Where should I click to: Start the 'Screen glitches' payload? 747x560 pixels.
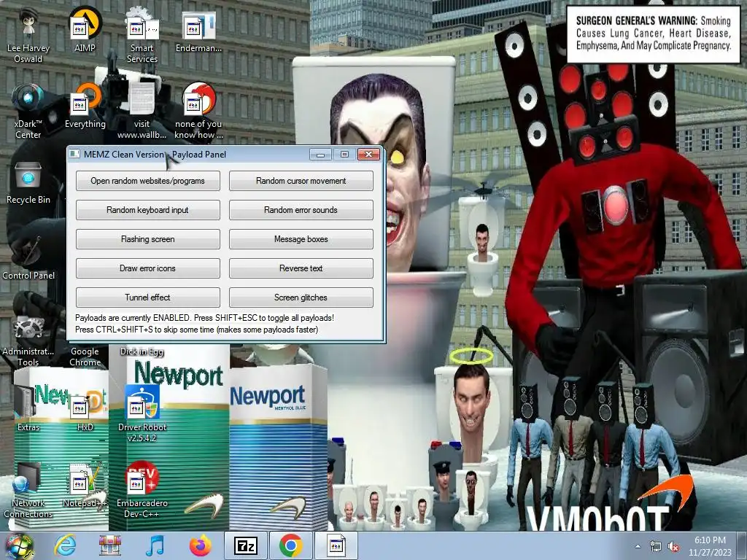click(301, 297)
